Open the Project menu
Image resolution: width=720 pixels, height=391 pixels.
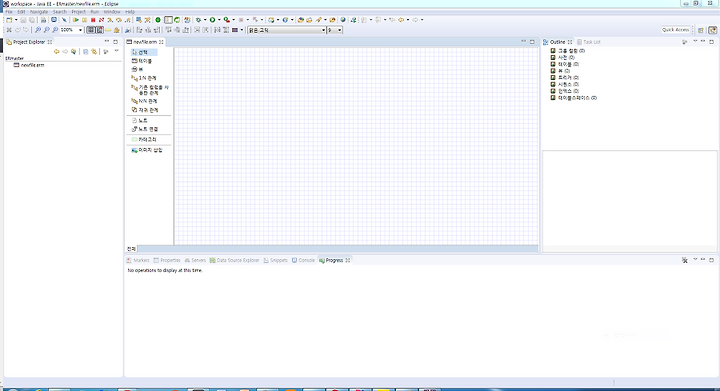pos(79,11)
